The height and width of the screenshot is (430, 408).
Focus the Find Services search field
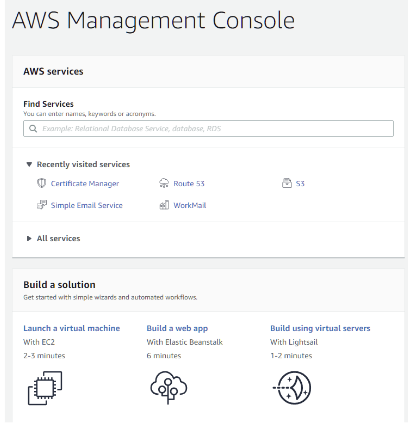click(x=208, y=129)
